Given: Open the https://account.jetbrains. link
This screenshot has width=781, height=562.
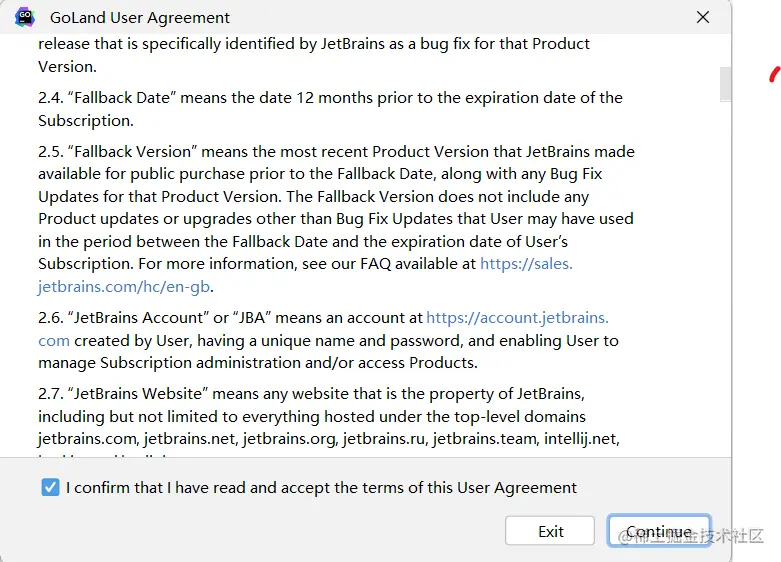Looking at the screenshot, I should pos(517,318).
